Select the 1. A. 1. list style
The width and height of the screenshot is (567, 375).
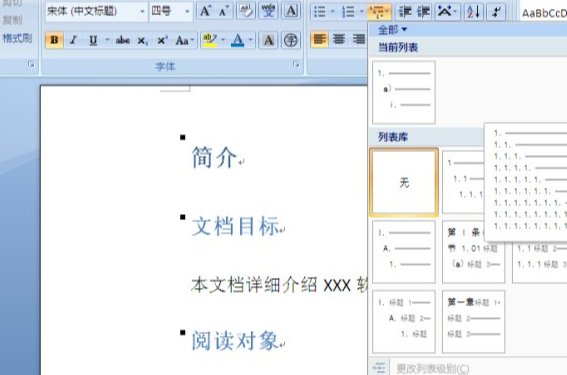[x=404, y=252]
